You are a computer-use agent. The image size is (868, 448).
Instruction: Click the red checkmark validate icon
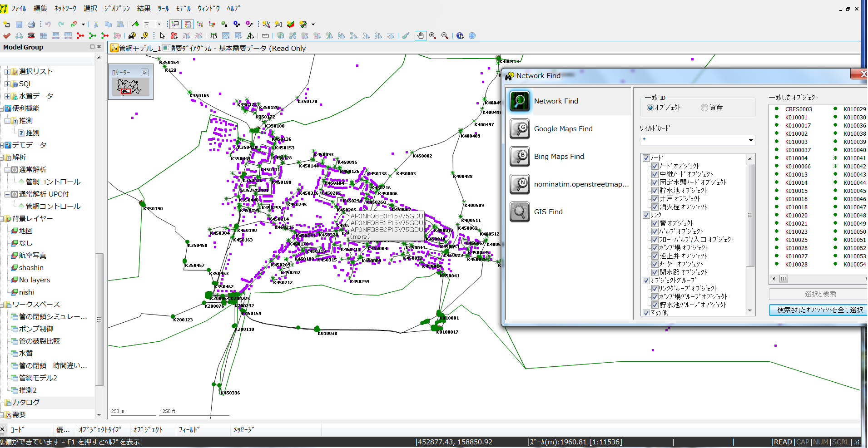click(x=6, y=35)
